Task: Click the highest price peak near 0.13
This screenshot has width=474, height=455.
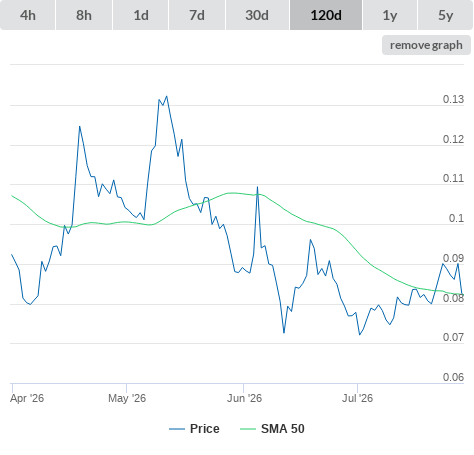Action: click(x=167, y=97)
